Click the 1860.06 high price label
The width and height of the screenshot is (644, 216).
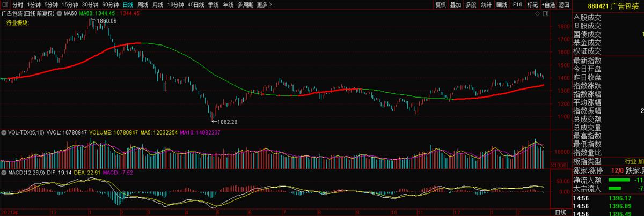point(107,20)
